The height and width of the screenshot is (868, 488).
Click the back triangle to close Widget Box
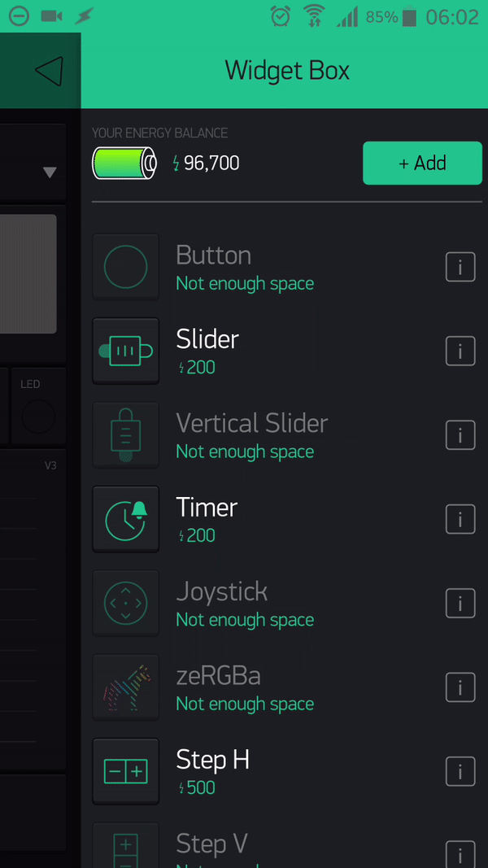pos(49,71)
